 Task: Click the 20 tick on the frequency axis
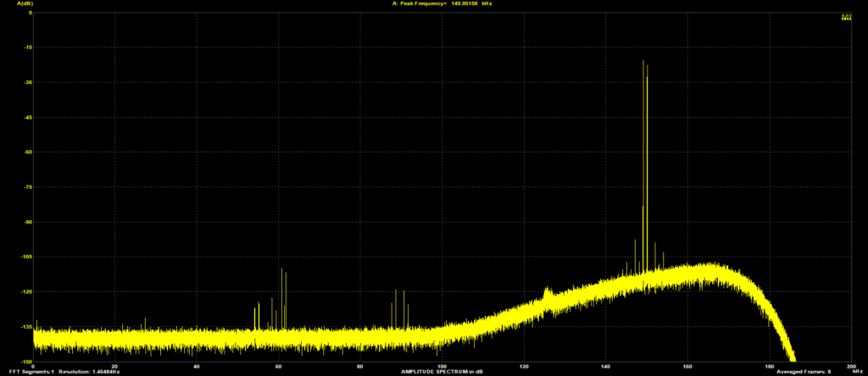pyautogui.click(x=114, y=366)
